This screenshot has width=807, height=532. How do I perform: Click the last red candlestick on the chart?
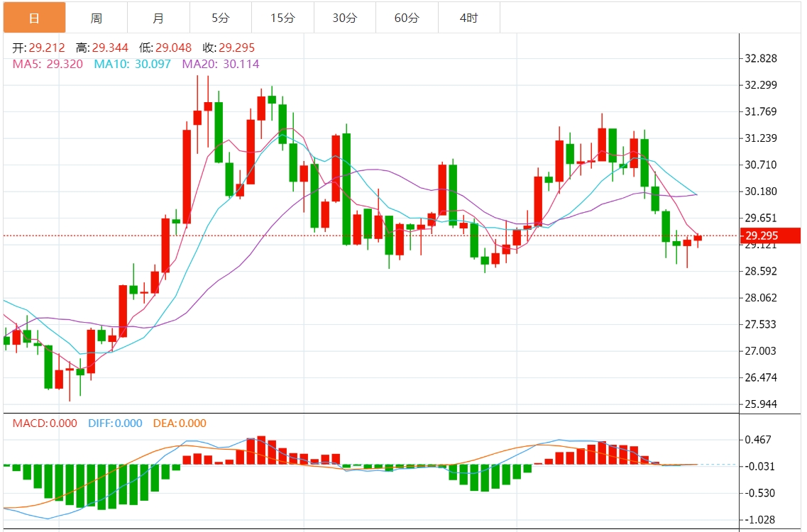coord(698,238)
